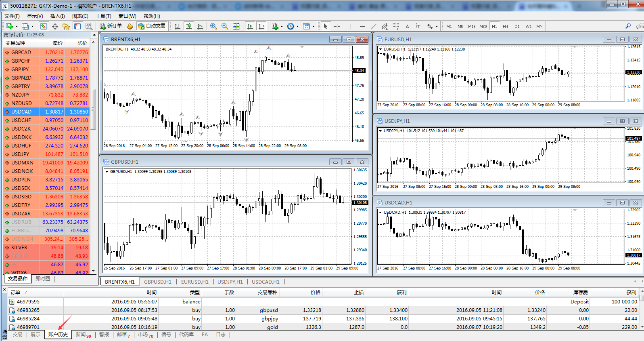The width and height of the screenshot is (644, 341).
Task: Close the Market Watch panel
Action: point(94,35)
